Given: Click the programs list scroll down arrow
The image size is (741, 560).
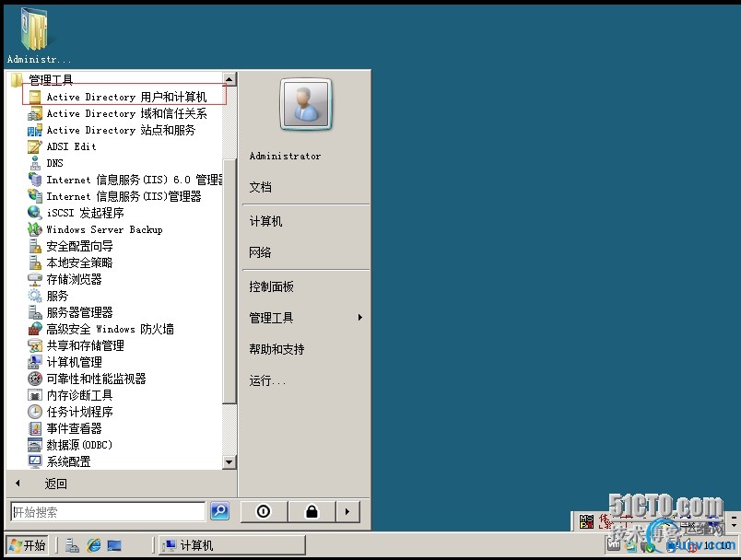Looking at the screenshot, I should click(229, 462).
